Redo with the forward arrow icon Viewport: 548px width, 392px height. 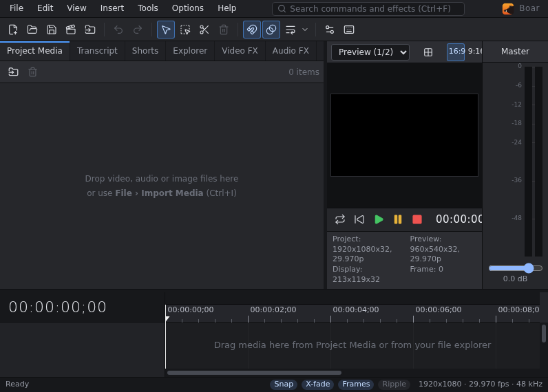(x=138, y=30)
